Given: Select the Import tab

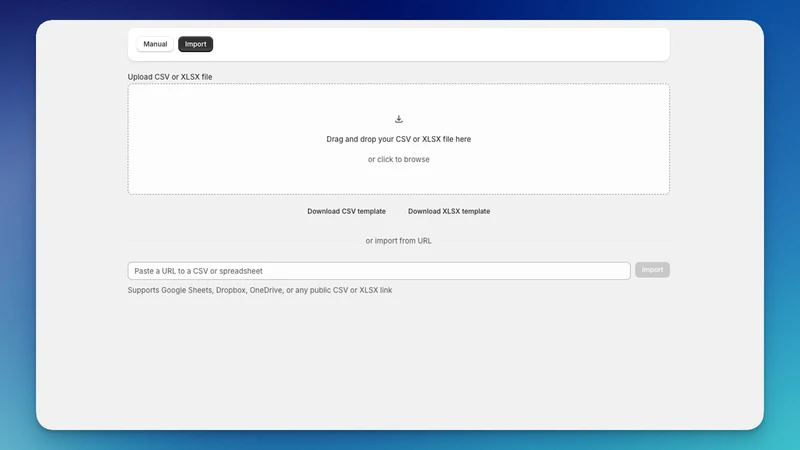Looking at the screenshot, I should coord(195,44).
